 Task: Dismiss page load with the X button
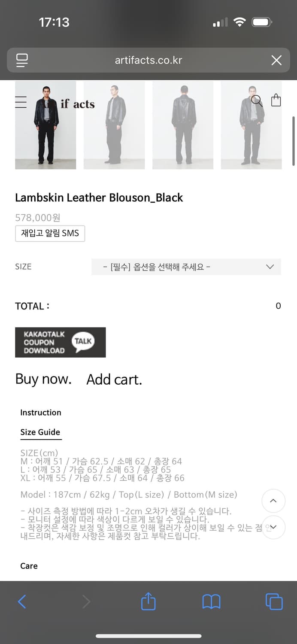276,60
